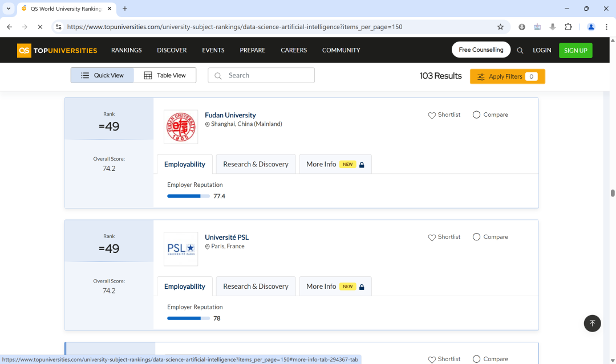Open the TopUniversities home logo
This screenshot has width=616, height=364.
click(x=57, y=50)
